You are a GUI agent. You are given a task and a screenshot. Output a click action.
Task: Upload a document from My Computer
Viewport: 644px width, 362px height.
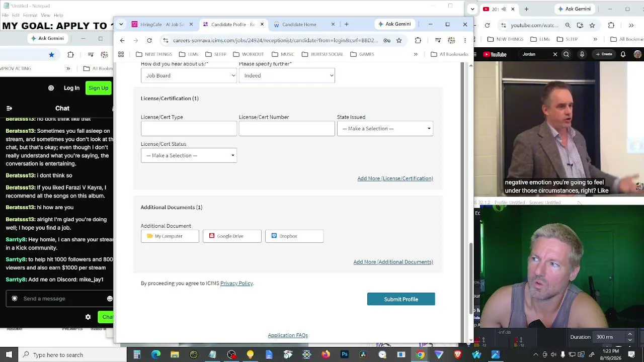click(170, 236)
